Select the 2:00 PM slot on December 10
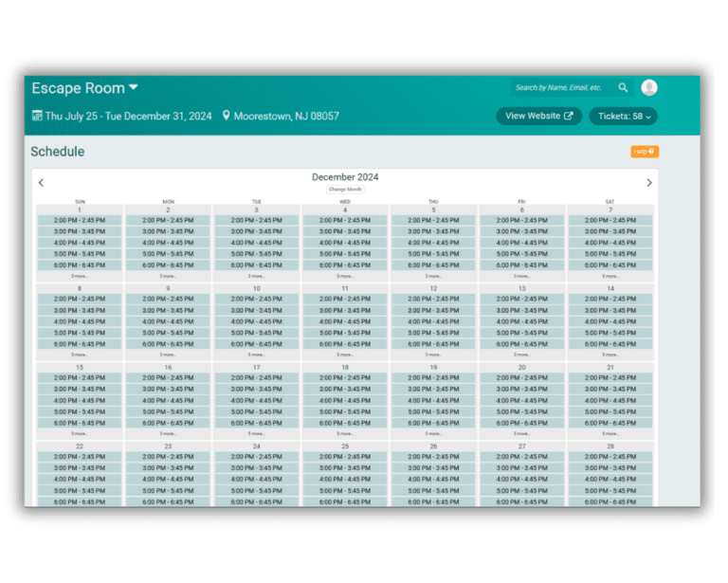 tap(256, 299)
